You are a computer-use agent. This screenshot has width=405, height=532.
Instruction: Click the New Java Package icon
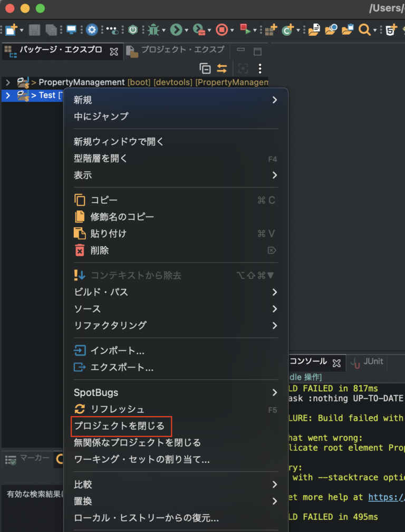point(272,30)
